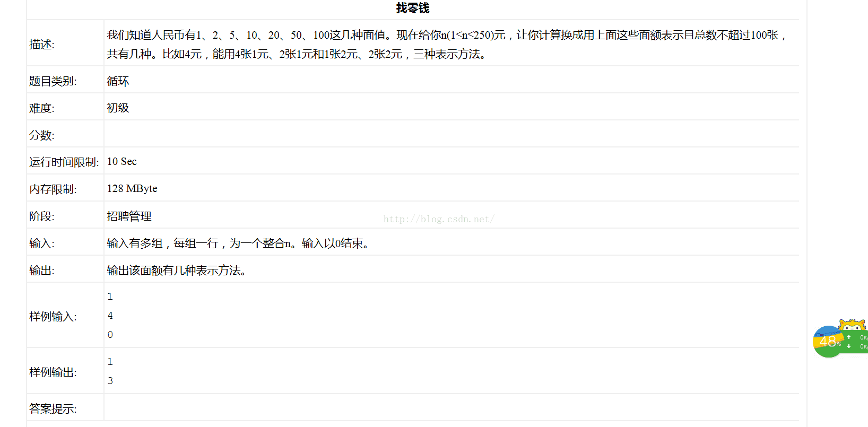Click the 难度: label
Image resolution: width=868 pixels, height=427 pixels.
tap(41, 108)
